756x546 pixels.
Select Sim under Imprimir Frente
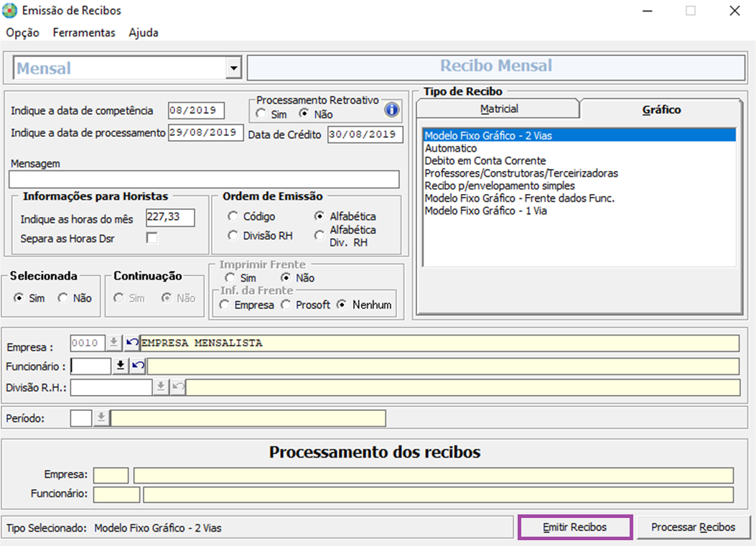(x=230, y=278)
